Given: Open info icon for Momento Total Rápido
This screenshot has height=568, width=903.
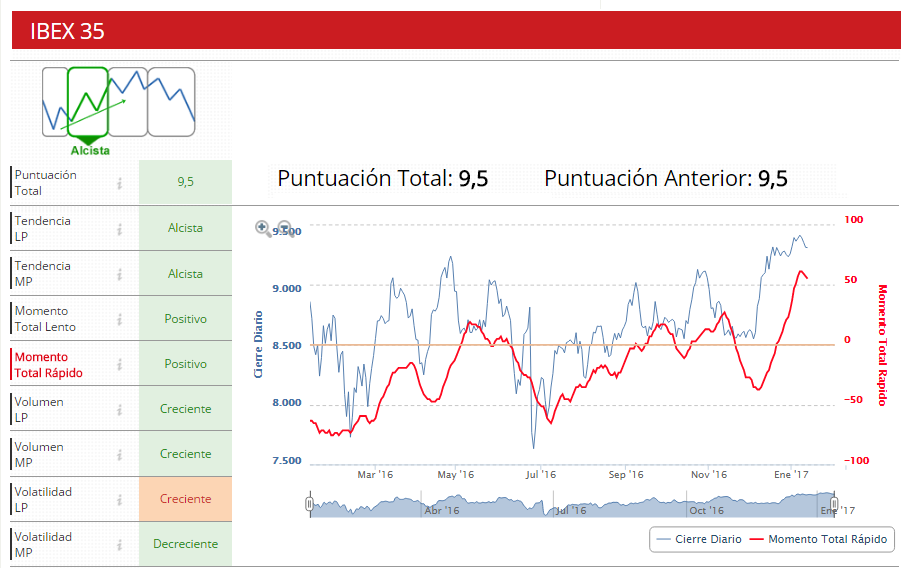Looking at the screenshot, I should pos(120,364).
